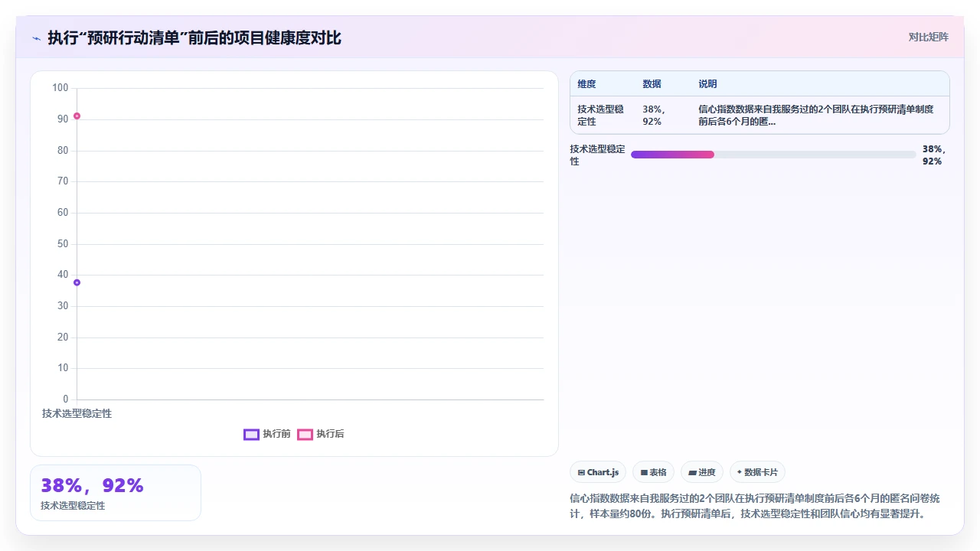Click the purple 执行前 legend swatch
Viewport: 980px width, 551px height.
(x=251, y=435)
